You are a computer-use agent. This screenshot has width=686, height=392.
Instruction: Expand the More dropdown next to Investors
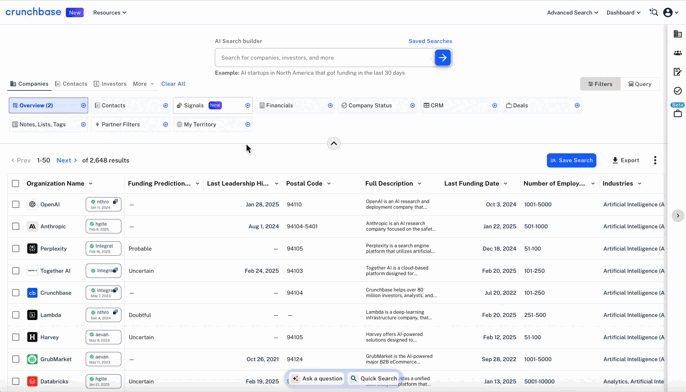(144, 84)
